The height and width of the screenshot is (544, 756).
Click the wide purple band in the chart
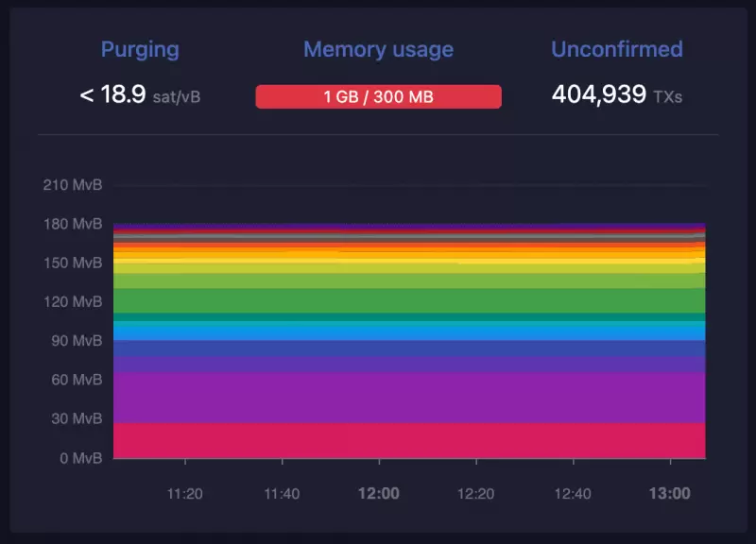[x=408, y=397]
